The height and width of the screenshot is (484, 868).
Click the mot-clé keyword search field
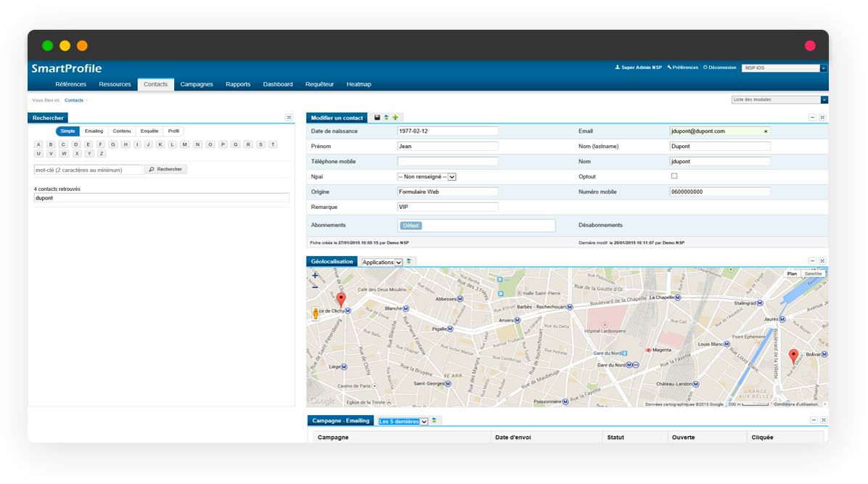coord(89,170)
